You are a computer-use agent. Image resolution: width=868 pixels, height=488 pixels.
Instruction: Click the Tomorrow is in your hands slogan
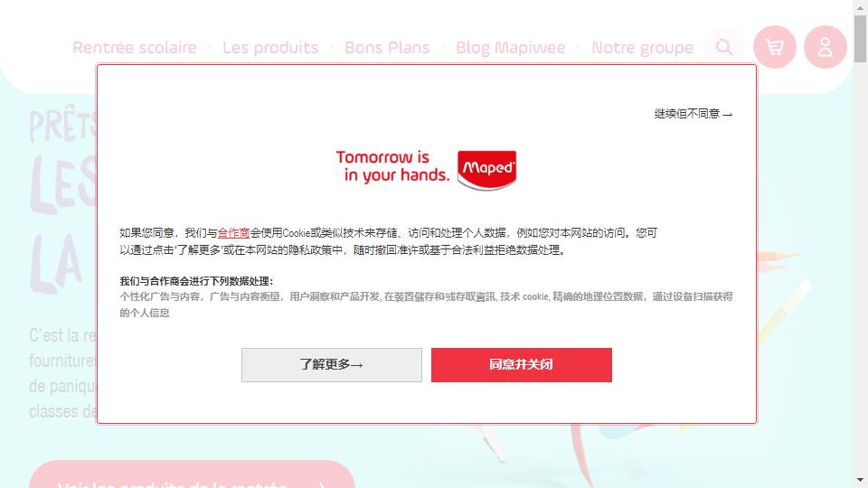[x=392, y=166]
